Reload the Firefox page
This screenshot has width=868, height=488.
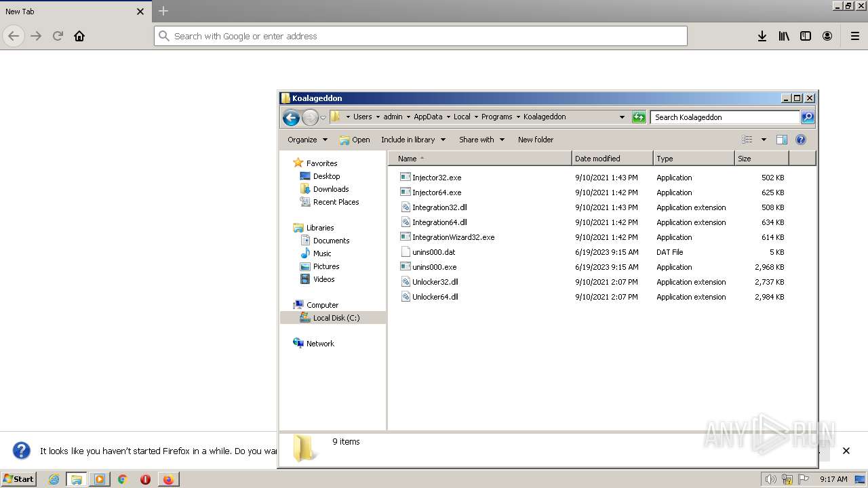[58, 36]
